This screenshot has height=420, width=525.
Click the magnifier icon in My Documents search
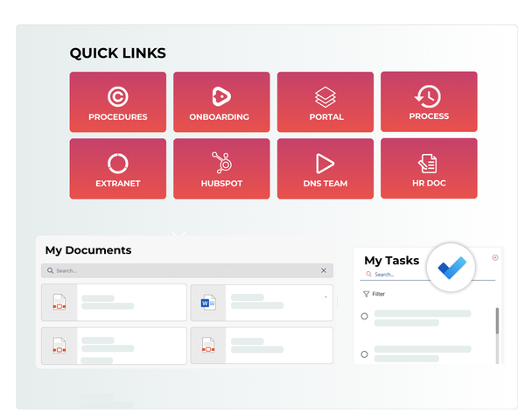click(x=50, y=270)
